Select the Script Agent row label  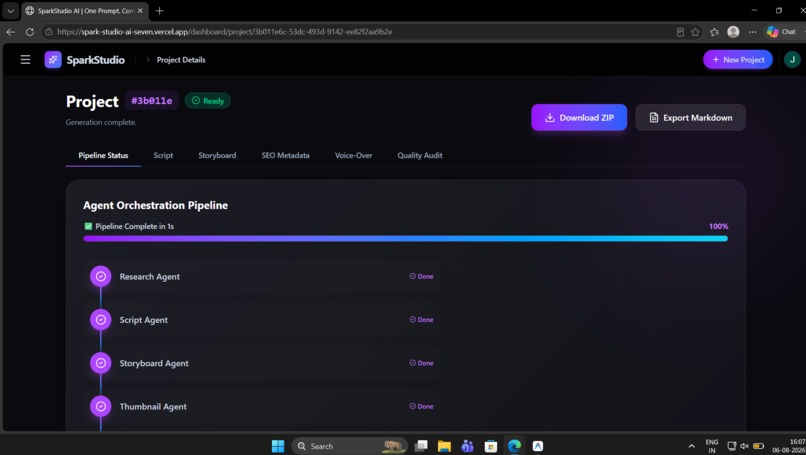point(143,320)
